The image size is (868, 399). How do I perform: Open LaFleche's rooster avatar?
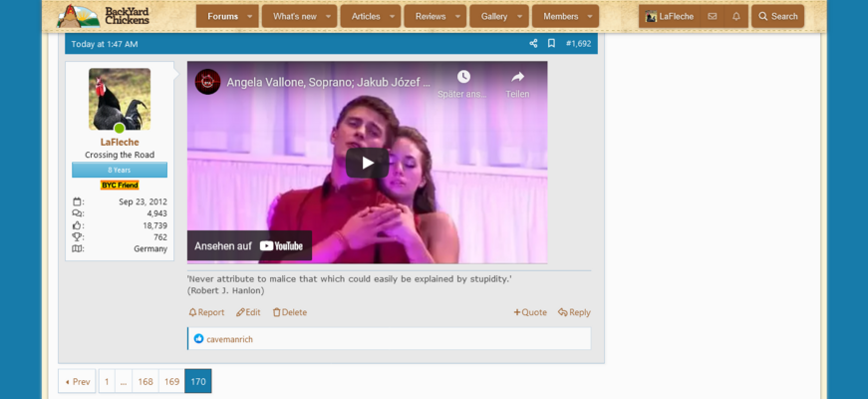point(120,99)
